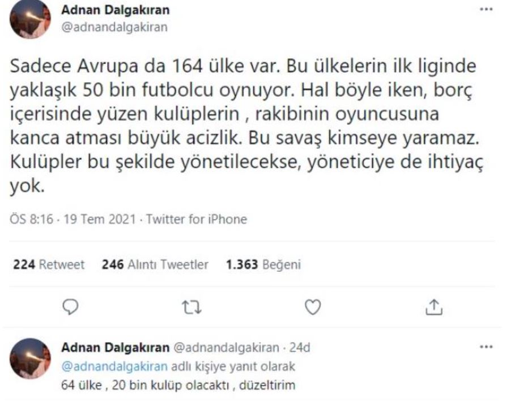Click the reply speech bubble icon

tap(70, 306)
